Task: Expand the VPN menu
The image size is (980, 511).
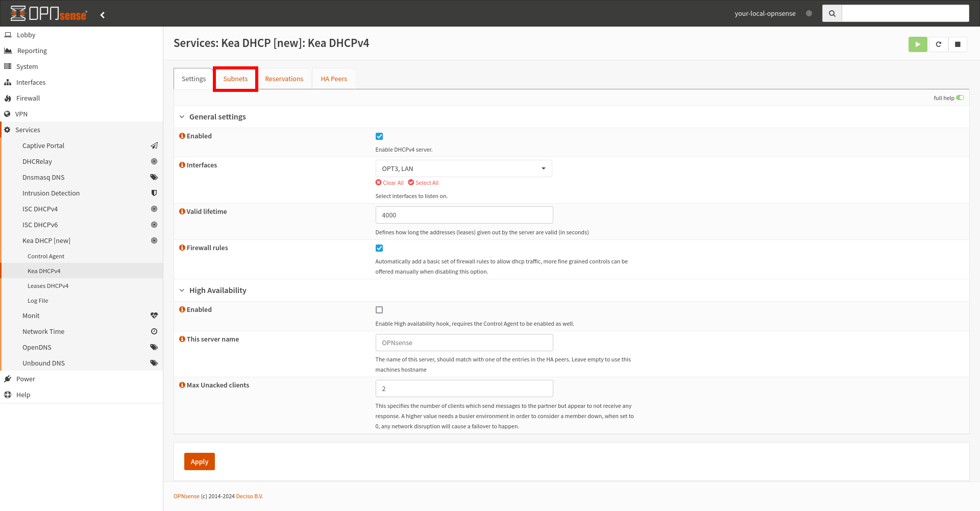Action: [x=82, y=114]
